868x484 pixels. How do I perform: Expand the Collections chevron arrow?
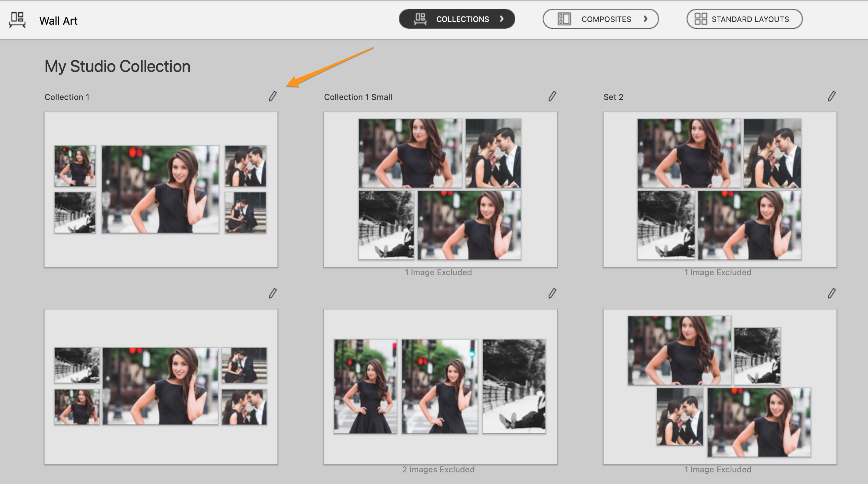click(502, 19)
